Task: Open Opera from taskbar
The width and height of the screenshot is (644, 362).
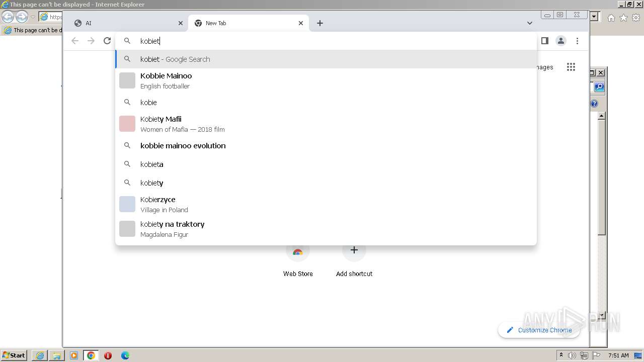Action: click(108, 355)
